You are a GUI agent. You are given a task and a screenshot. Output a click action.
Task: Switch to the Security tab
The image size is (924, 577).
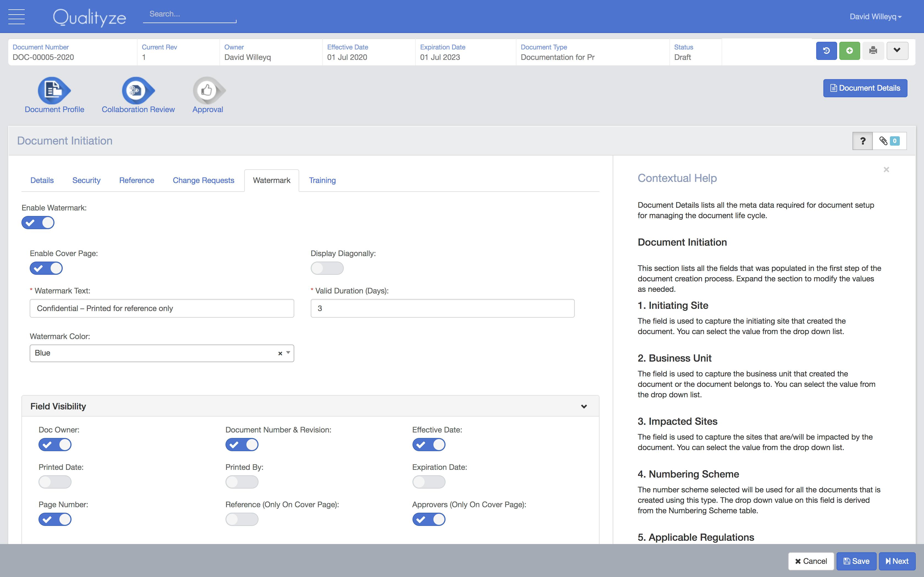[86, 180]
